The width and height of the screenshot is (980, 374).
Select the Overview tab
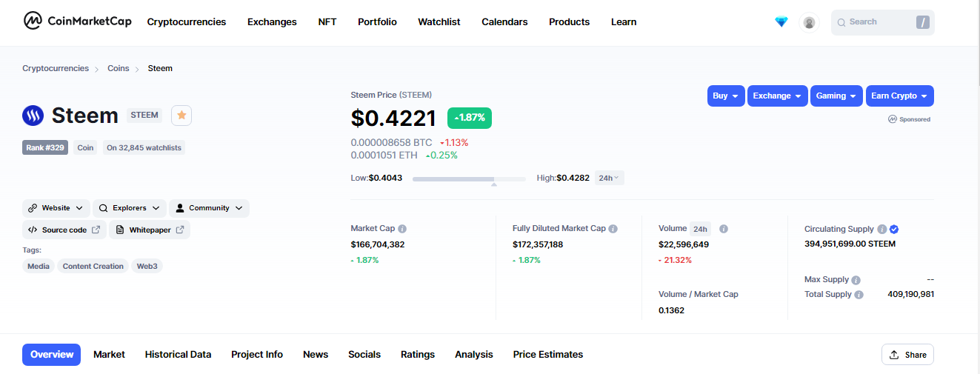point(52,355)
